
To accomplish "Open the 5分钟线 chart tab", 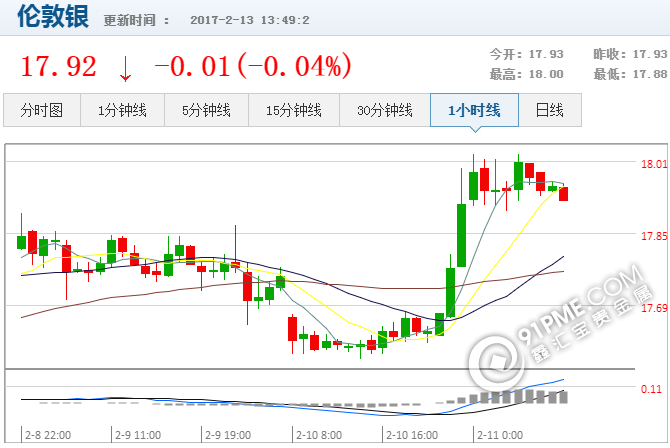I will [x=206, y=110].
